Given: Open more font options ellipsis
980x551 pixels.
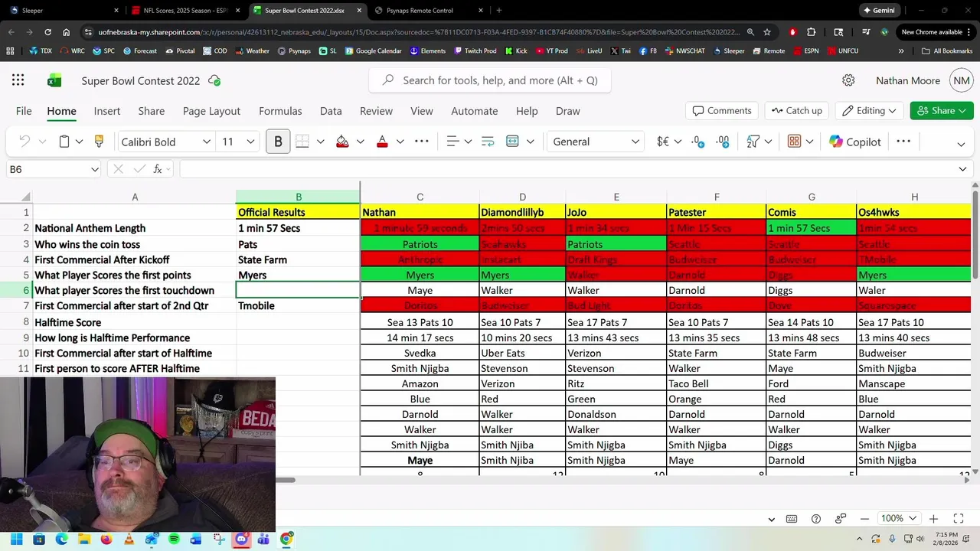Looking at the screenshot, I should click(422, 142).
